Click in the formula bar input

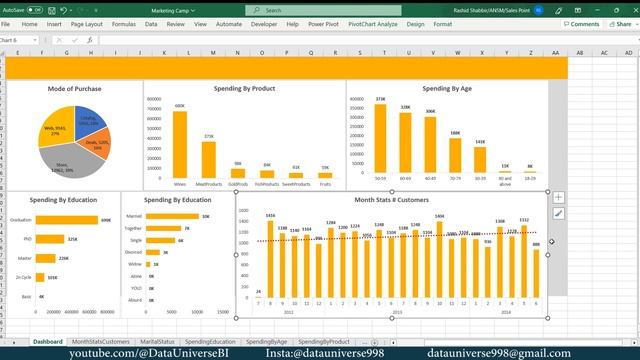pyautogui.click(x=369, y=40)
